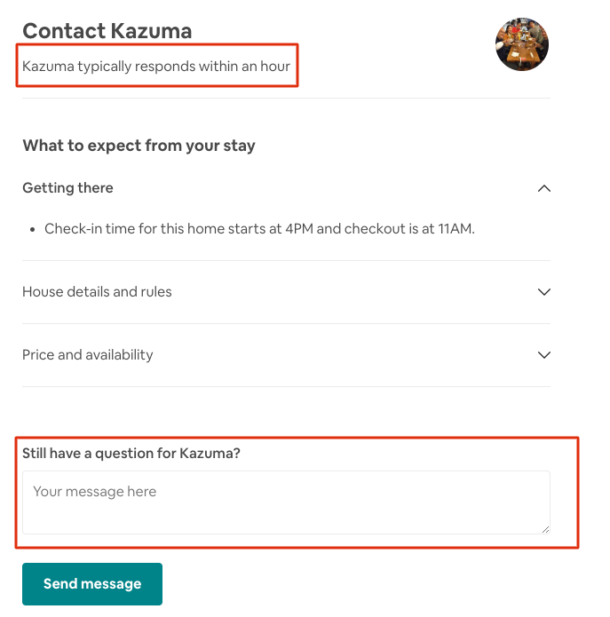Image resolution: width=610 pixels, height=617 pixels.
Task: Click the bullet dot before Check-in time
Action: (33, 229)
